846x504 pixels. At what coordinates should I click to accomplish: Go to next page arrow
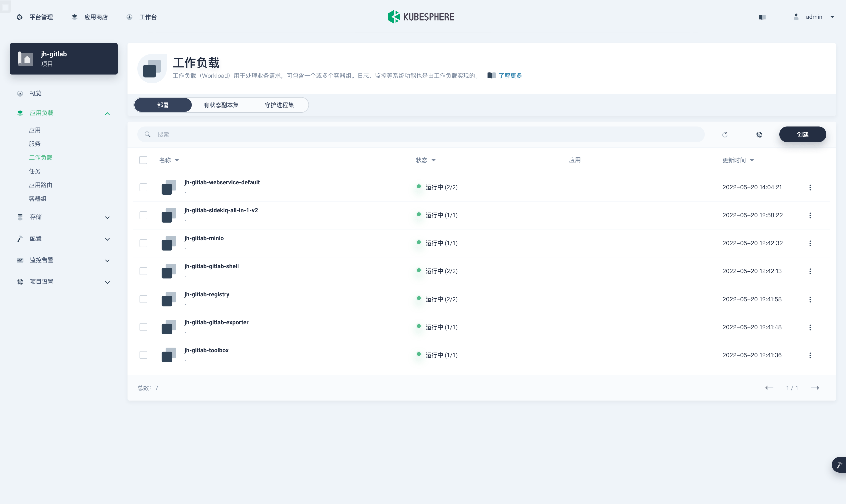(815, 388)
